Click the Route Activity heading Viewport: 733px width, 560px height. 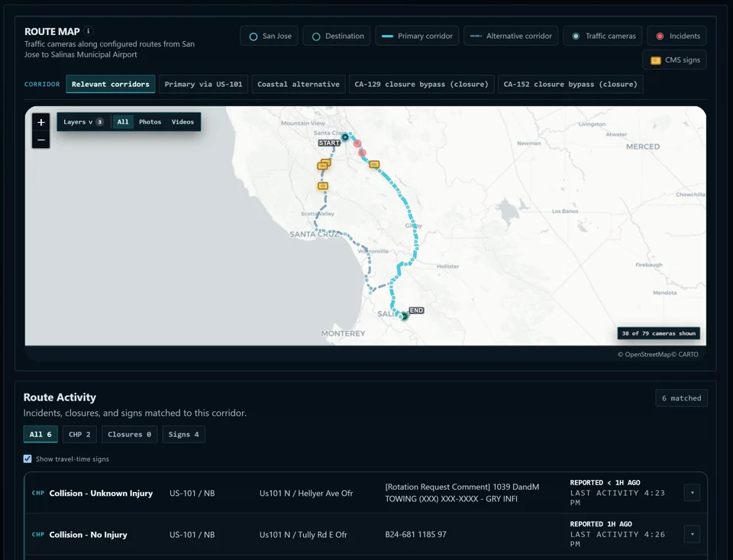[60, 397]
